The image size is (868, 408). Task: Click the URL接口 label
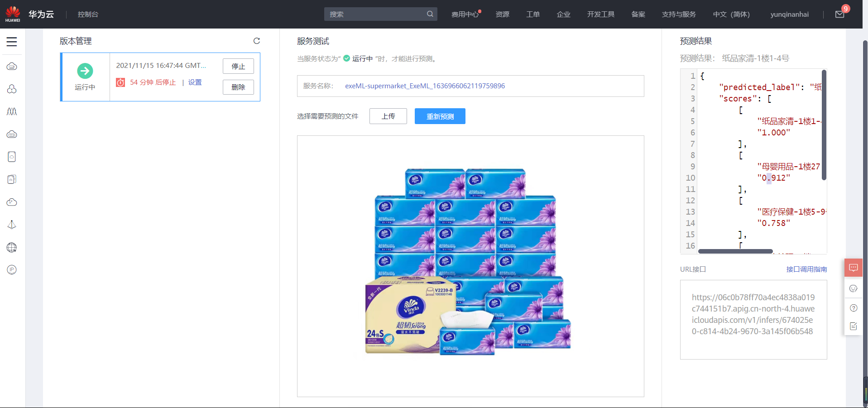[x=693, y=269]
